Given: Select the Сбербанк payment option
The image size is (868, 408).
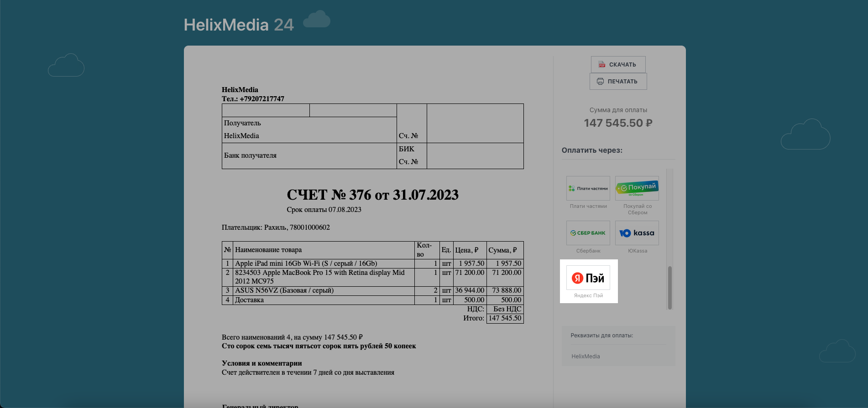Looking at the screenshot, I should [x=588, y=233].
